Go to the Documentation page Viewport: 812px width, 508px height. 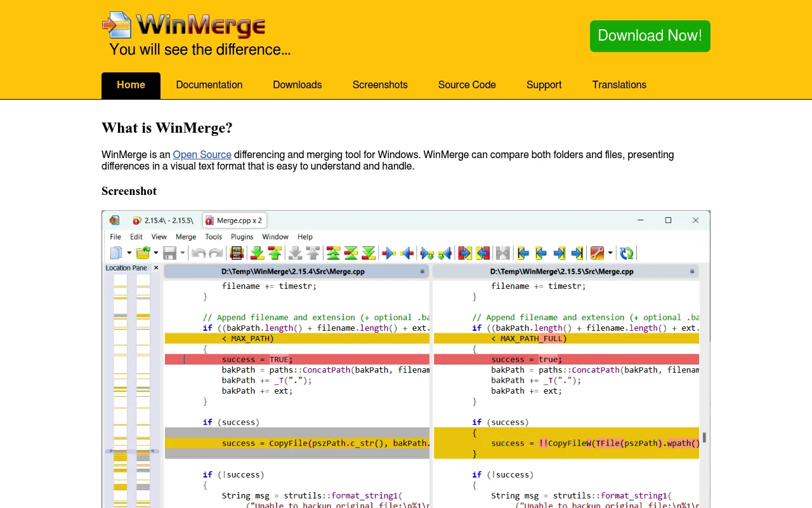tap(209, 85)
